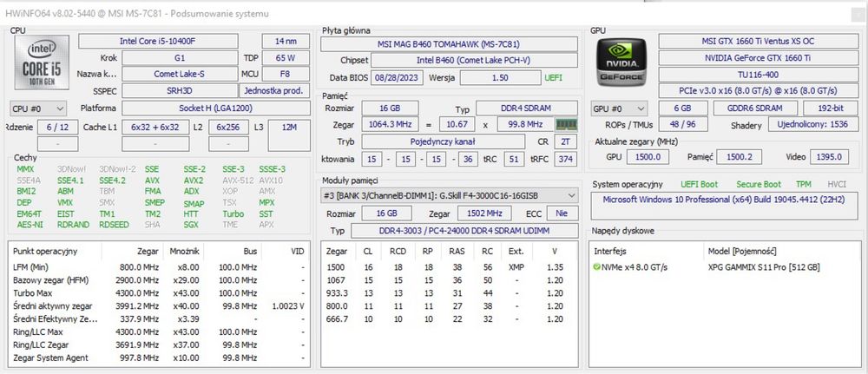
Task: Click the PCIe v3.0 x16 bus field
Action: point(758,91)
